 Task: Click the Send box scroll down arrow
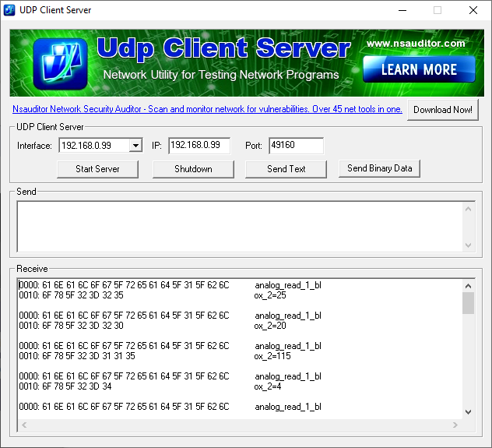[469, 245]
